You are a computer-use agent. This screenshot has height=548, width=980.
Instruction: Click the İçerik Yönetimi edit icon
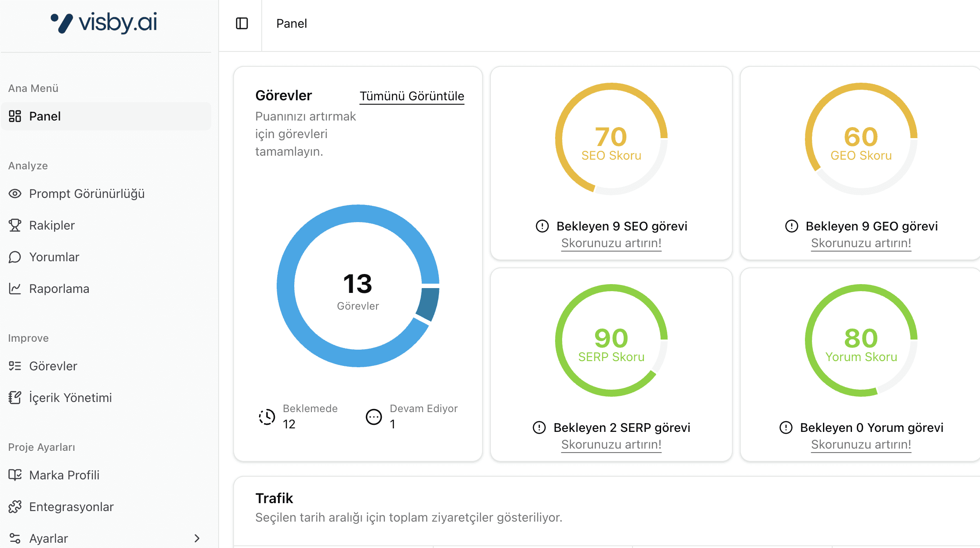click(x=15, y=398)
